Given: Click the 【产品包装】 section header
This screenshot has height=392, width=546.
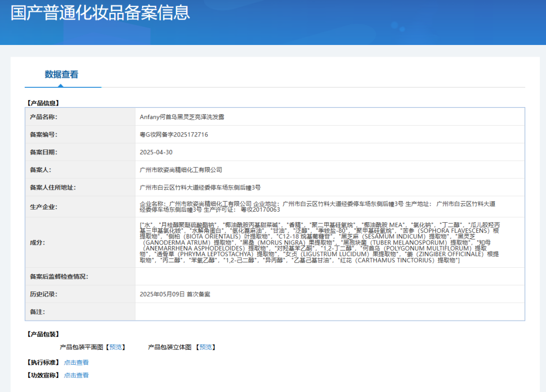Looking at the screenshot, I should 43,334.
